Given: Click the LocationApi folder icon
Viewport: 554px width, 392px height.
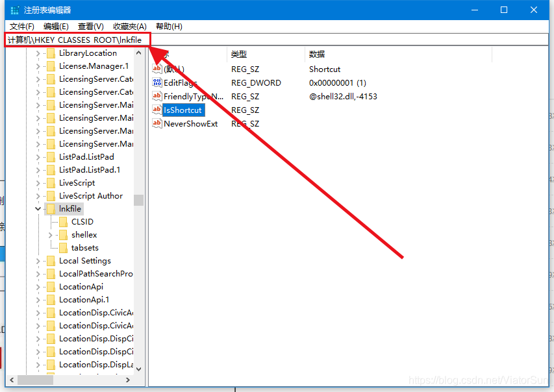Looking at the screenshot, I should pyautogui.click(x=51, y=287).
